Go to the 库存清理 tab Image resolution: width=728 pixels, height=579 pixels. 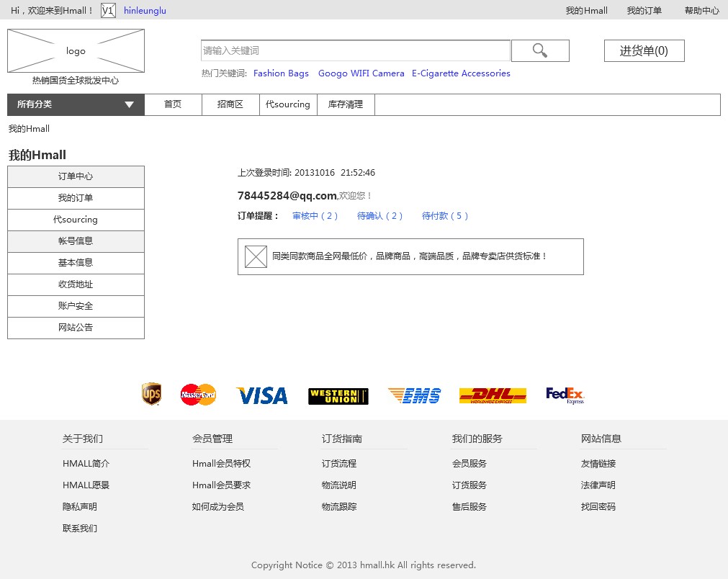[346, 104]
